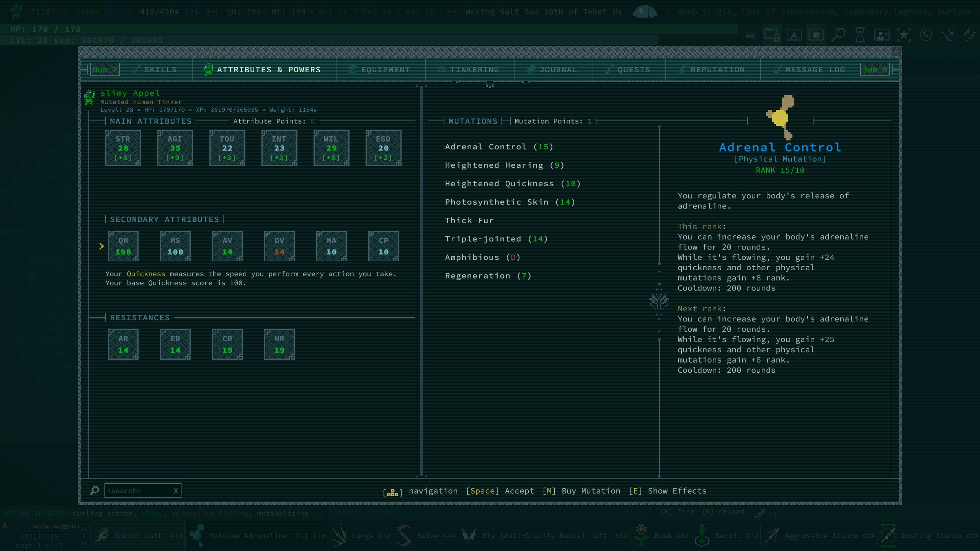Open the Reputation tab

point(712,70)
